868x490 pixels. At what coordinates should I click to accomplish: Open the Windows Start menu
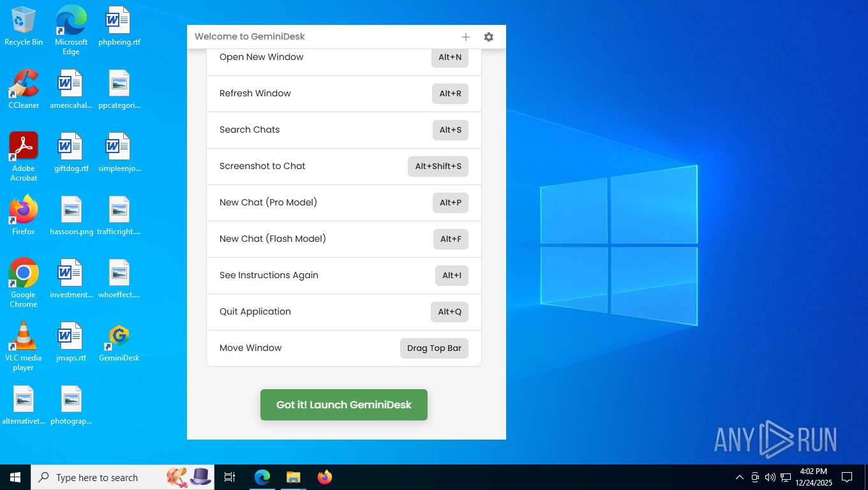click(x=15, y=477)
